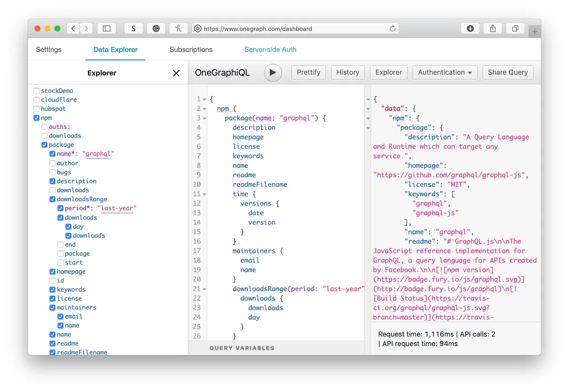This screenshot has width=569, height=392.
Task: Uncheck the npm checkbox
Action: click(x=36, y=118)
